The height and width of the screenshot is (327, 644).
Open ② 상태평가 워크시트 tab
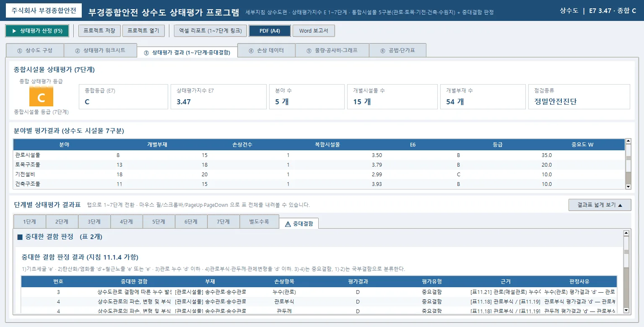pyautogui.click(x=100, y=50)
